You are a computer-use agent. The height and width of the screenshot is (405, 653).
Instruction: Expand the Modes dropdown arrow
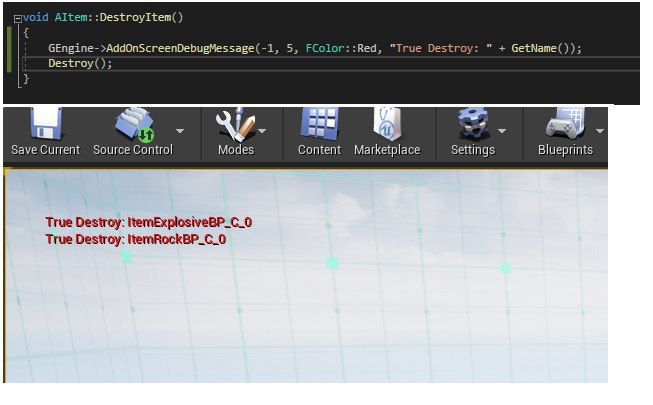pyautogui.click(x=262, y=131)
